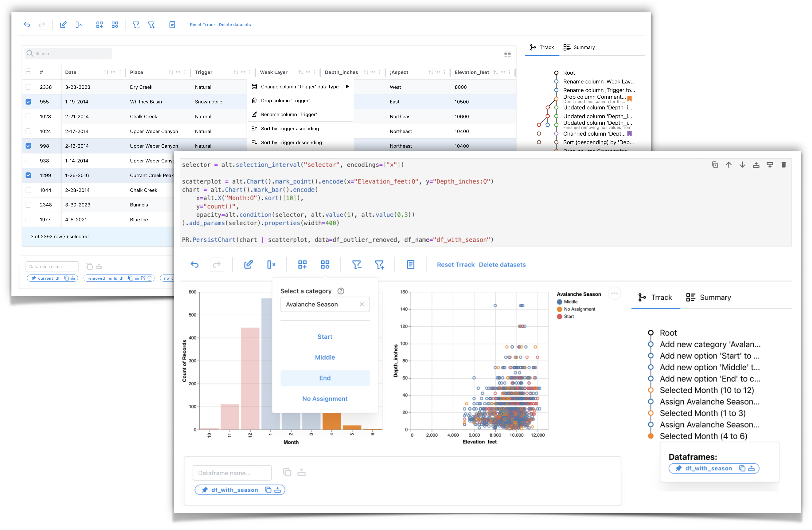Check the row 938 checkbox

[x=28, y=160]
